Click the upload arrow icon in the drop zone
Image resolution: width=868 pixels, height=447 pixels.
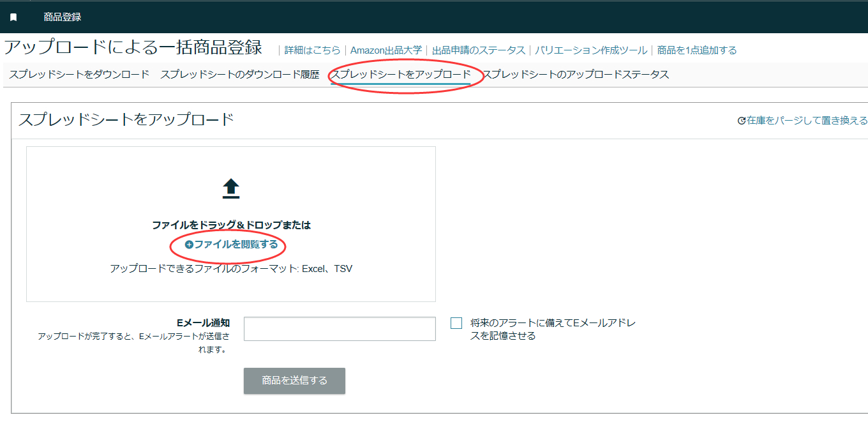click(230, 188)
